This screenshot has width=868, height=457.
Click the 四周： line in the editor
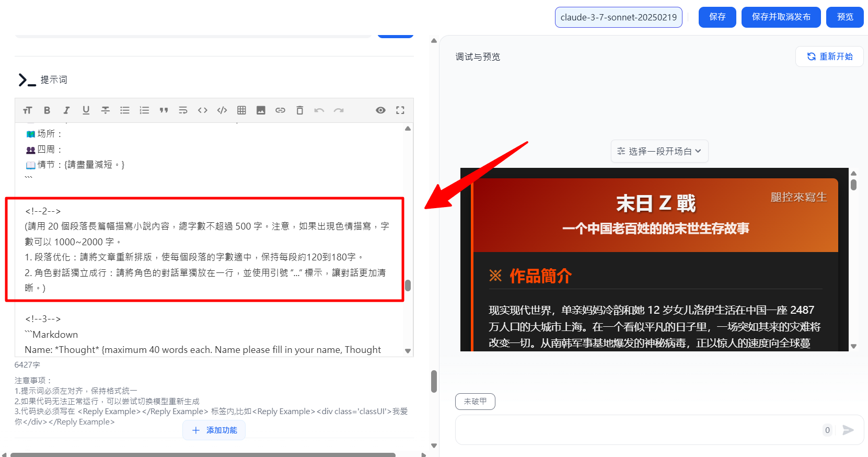point(44,150)
